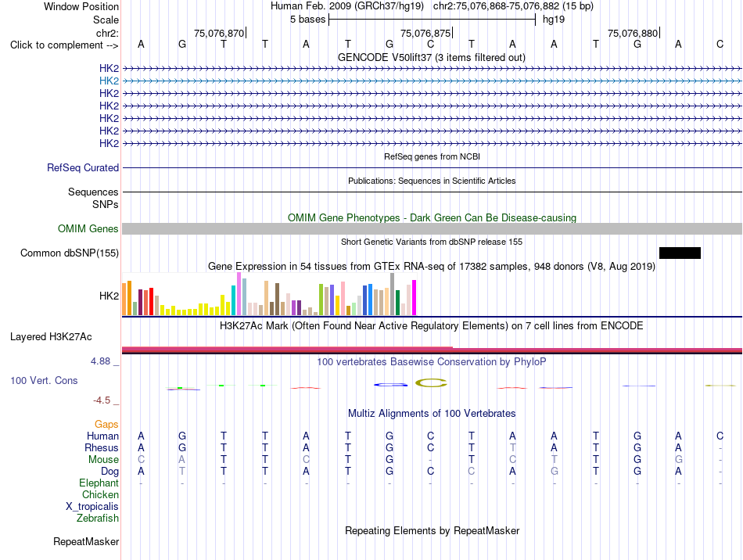Click the large C conservation logo letter
743x560 pixels.
pyautogui.click(x=431, y=382)
